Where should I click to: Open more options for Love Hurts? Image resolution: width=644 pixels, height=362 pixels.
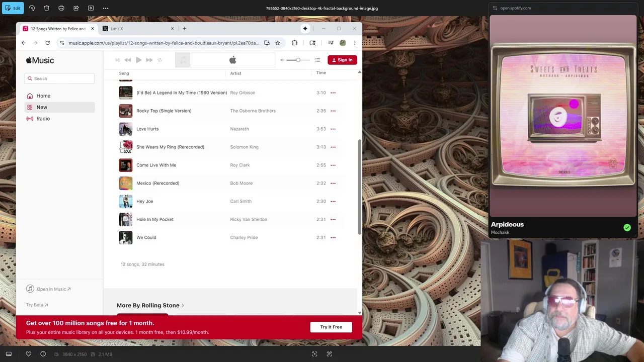(333, 129)
